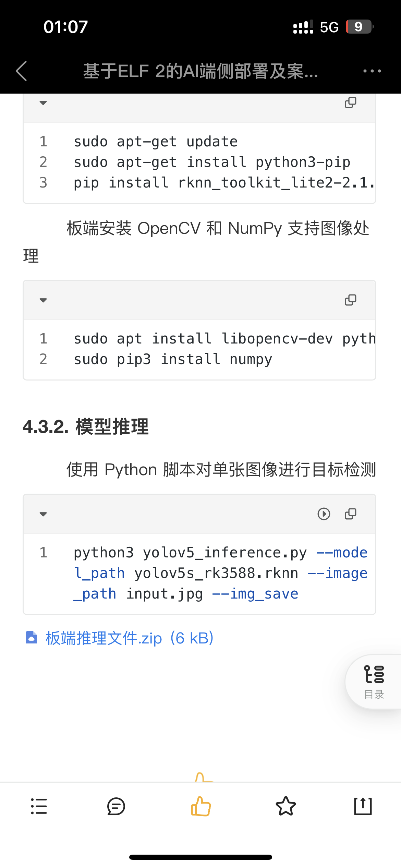Image resolution: width=401 pixels, height=868 pixels.
Task: Copy the yolov5_inference command code block
Action: click(350, 514)
